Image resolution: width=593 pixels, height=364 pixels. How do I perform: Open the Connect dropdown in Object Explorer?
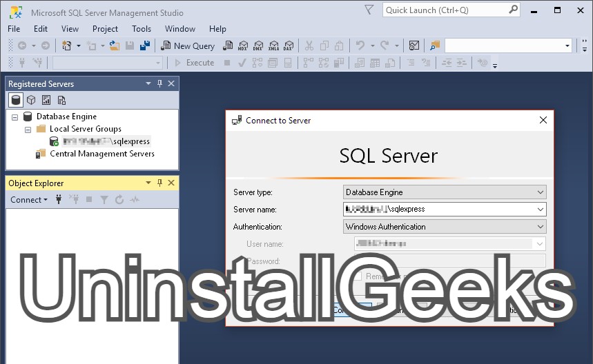click(x=29, y=199)
